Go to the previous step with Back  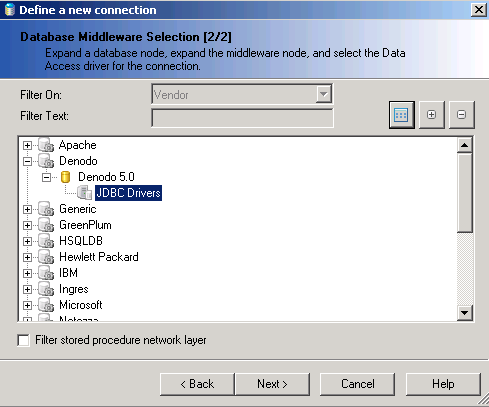[x=197, y=384]
